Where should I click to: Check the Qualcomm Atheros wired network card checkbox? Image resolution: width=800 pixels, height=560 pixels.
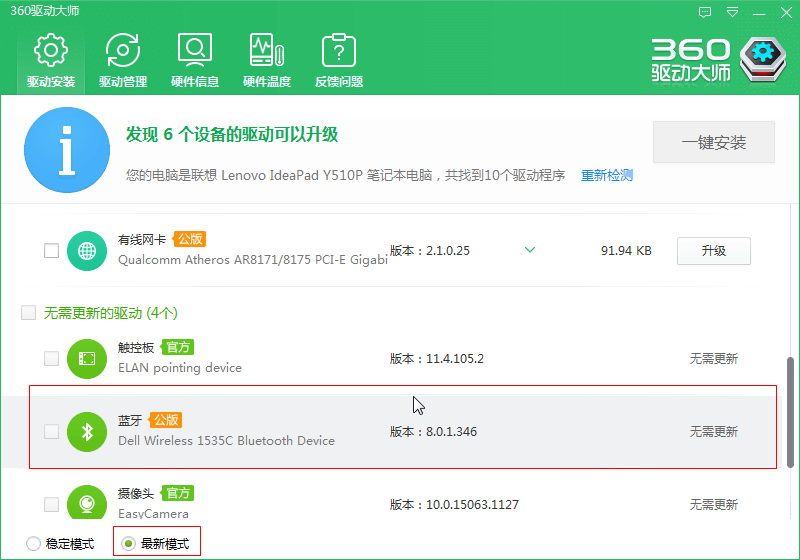tap(52, 250)
